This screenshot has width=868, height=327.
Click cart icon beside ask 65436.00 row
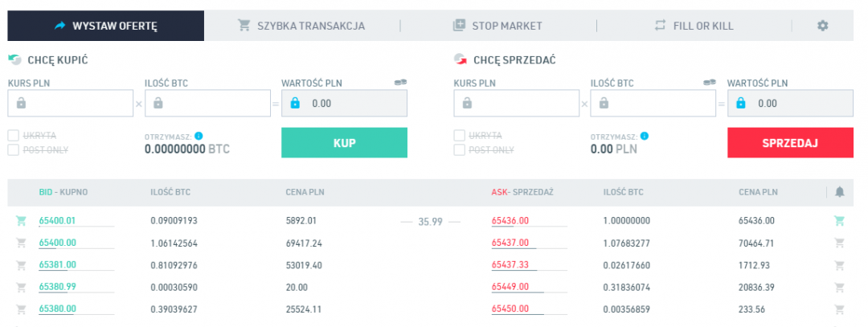click(840, 220)
